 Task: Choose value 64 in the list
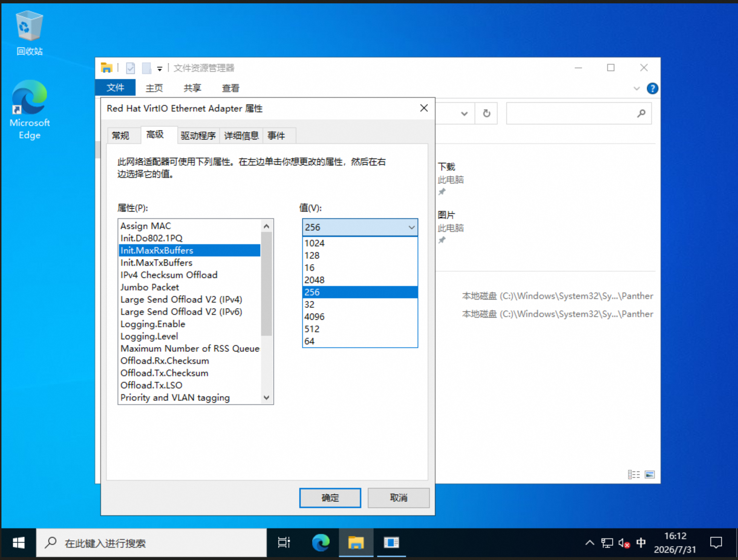360,341
